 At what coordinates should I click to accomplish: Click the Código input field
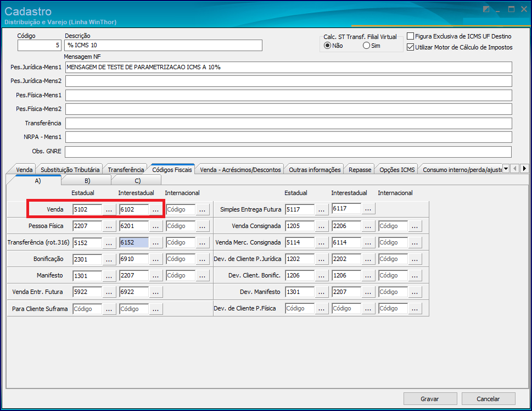click(x=40, y=45)
